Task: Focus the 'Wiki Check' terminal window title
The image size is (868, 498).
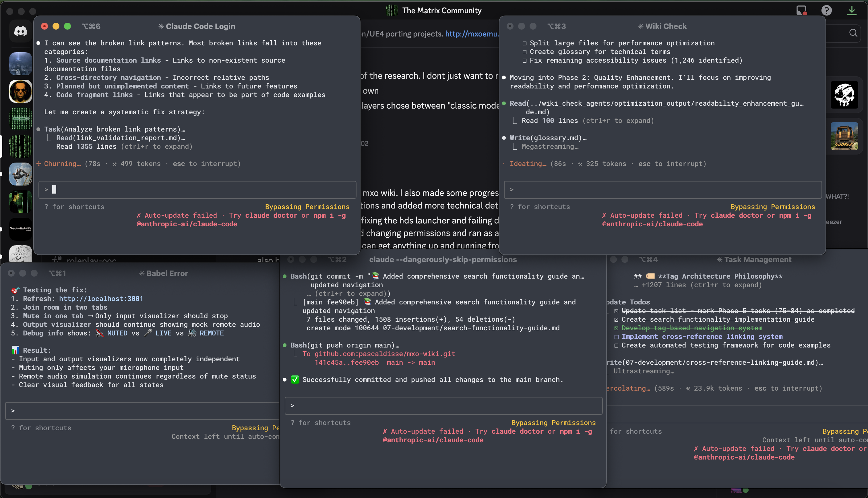Action: click(x=665, y=26)
